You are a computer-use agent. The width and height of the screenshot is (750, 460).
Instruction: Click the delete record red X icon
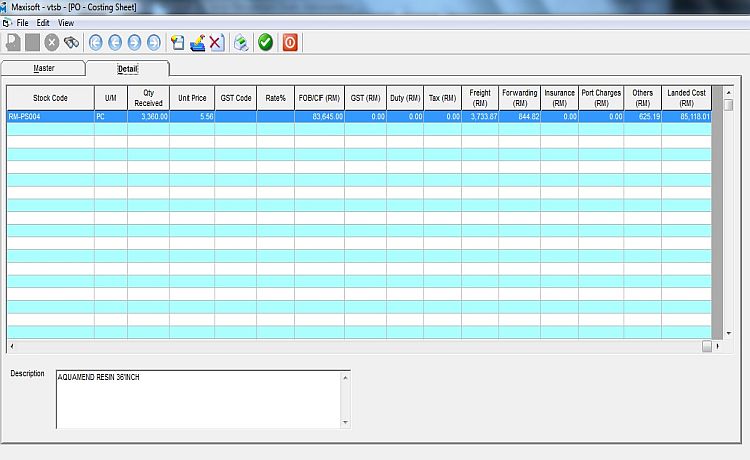(216, 42)
